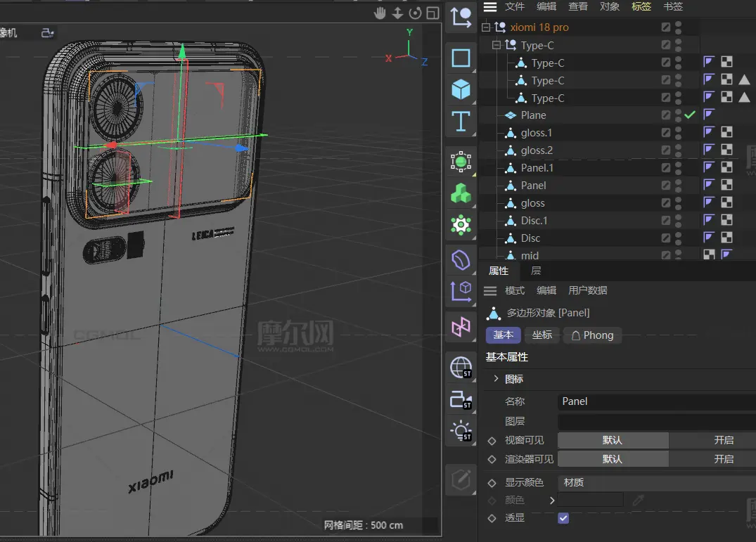
Task: Click the purple Symmetry tool icon
Action: point(461,327)
